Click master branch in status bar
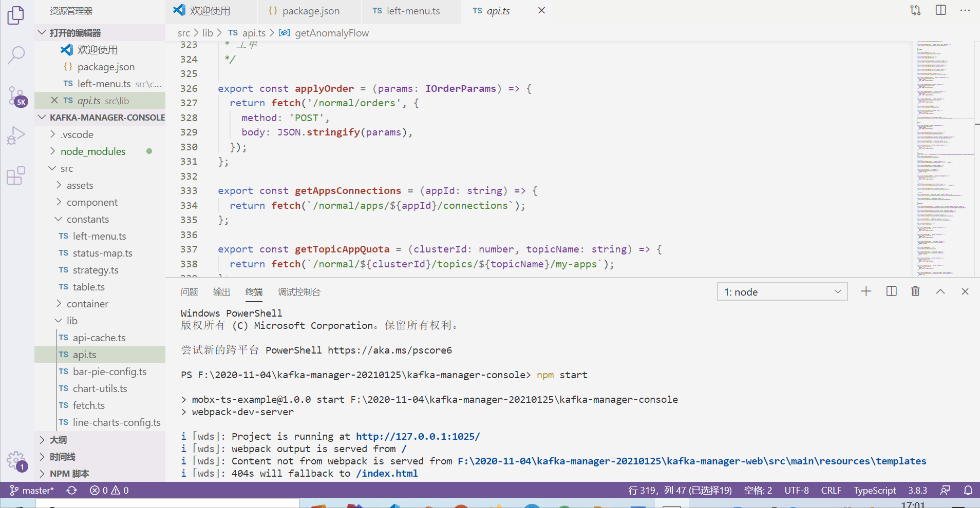980x508 pixels. click(32, 491)
